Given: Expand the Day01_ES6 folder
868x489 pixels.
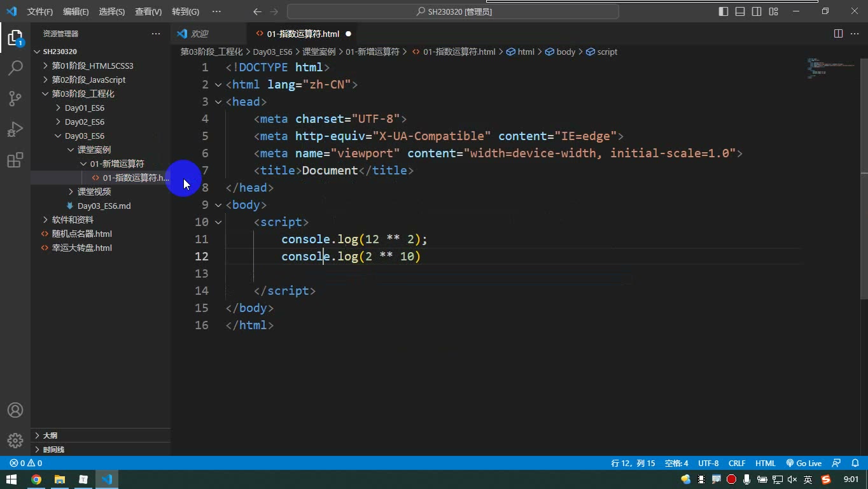Looking at the screenshot, I should point(84,108).
